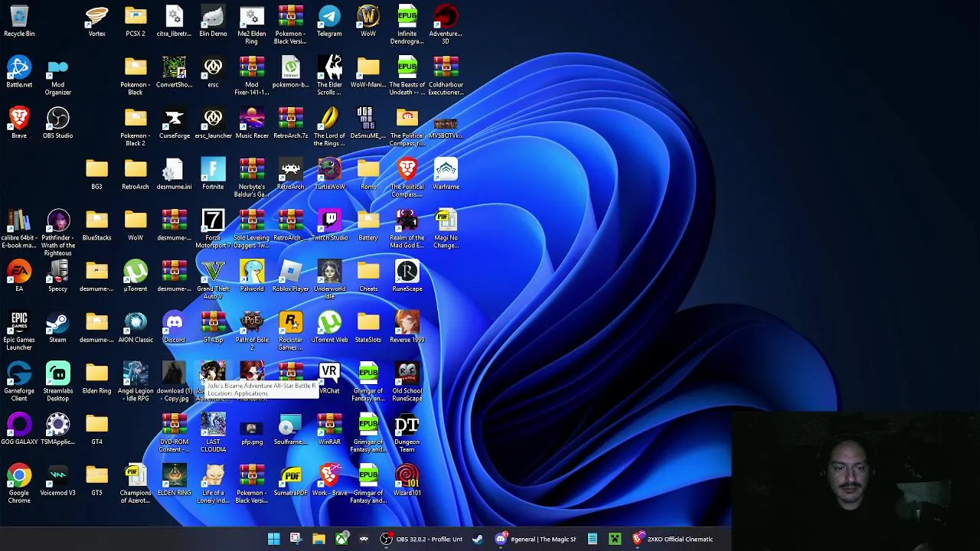
Task: Open the StateSlots folder
Action: click(x=368, y=328)
